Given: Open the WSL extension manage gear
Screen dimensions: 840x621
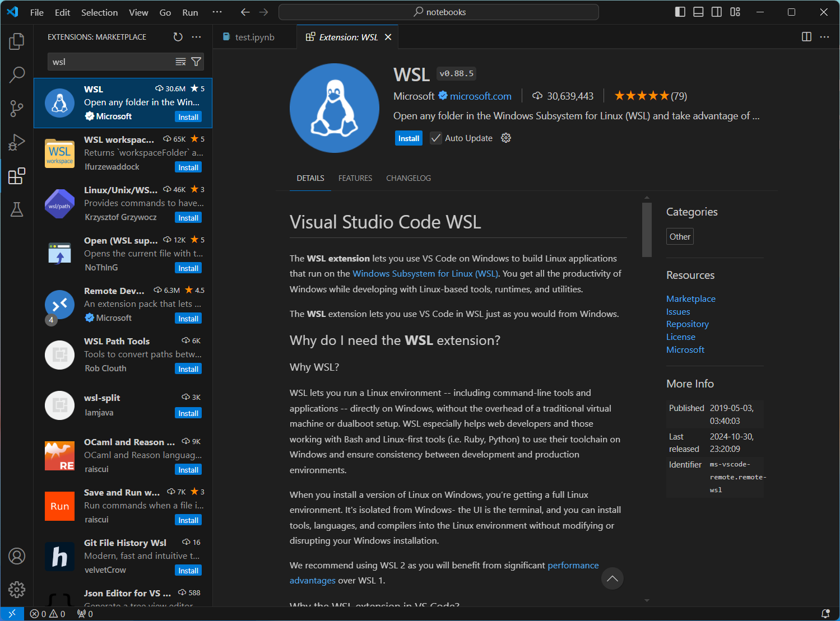Looking at the screenshot, I should (x=506, y=138).
